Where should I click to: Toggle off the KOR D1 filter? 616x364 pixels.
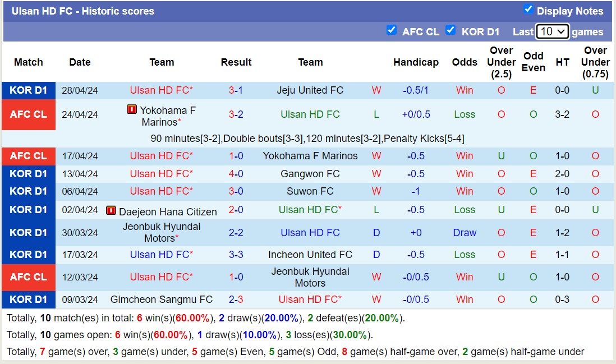(x=450, y=31)
